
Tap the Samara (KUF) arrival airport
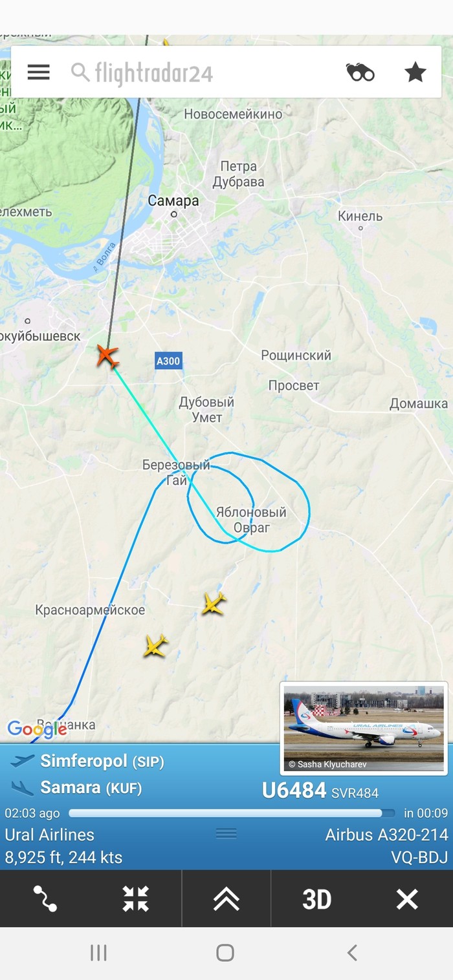91,787
